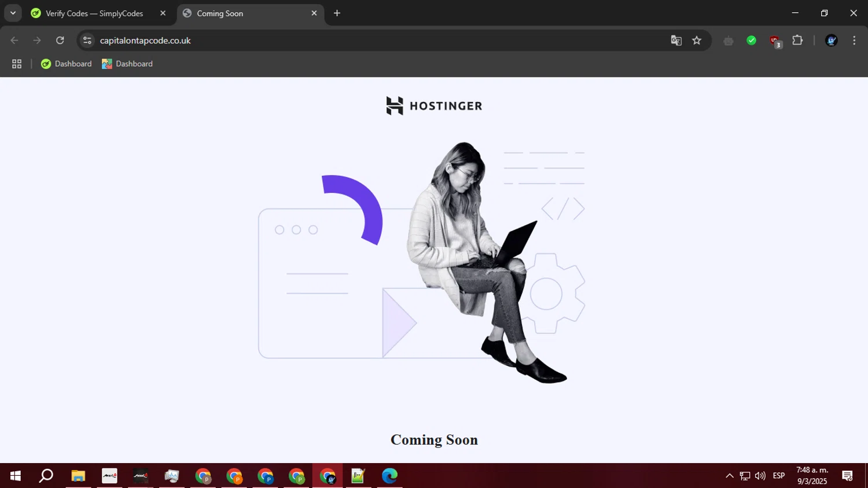Switch to the Verify Codes — SimplyCodes tab

pyautogui.click(x=94, y=13)
